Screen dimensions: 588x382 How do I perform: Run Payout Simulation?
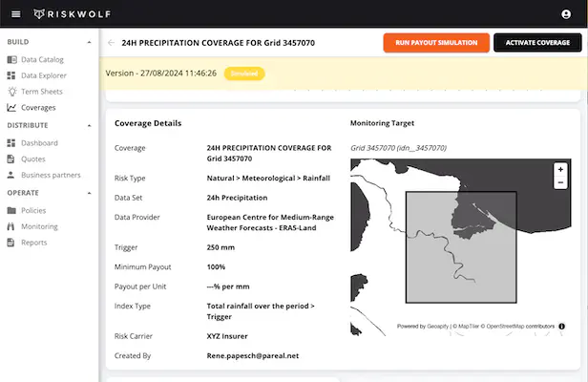click(x=436, y=43)
